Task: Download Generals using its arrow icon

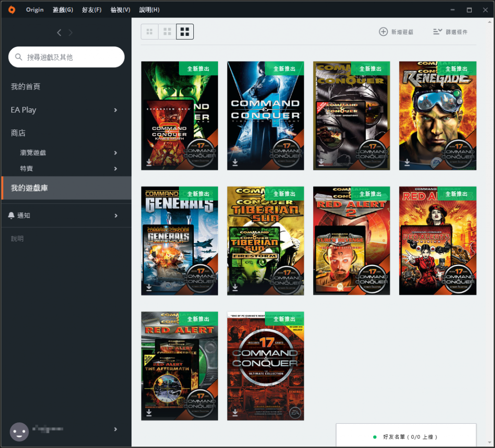Action: tap(149, 287)
